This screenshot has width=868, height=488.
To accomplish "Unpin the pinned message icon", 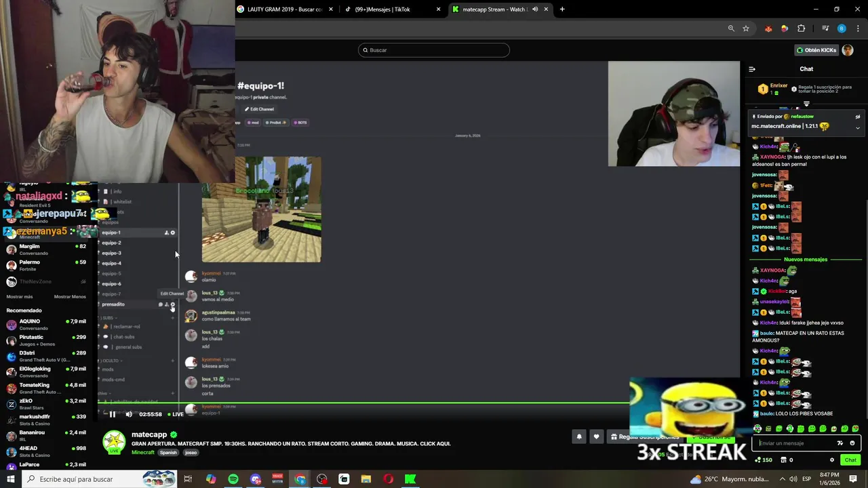I will tap(858, 117).
